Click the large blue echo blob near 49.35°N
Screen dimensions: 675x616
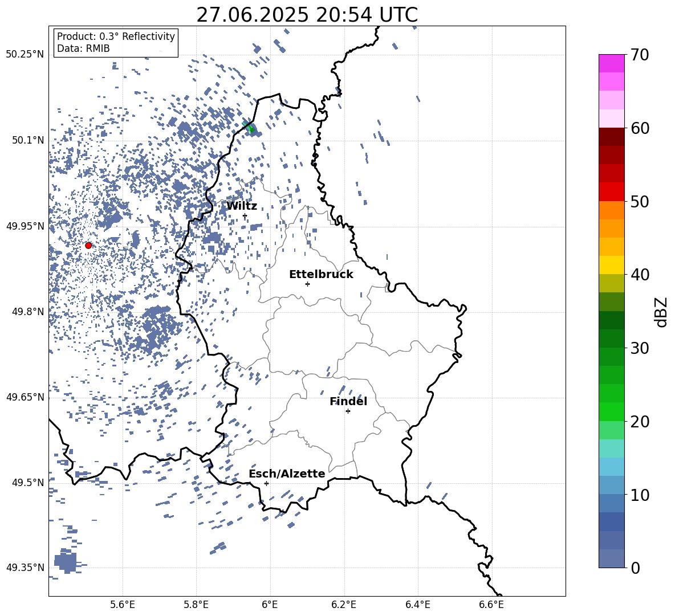(x=67, y=561)
